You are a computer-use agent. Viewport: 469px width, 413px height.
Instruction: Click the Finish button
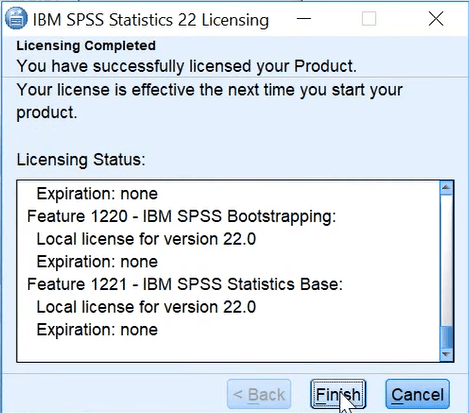(x=338, y=394)
